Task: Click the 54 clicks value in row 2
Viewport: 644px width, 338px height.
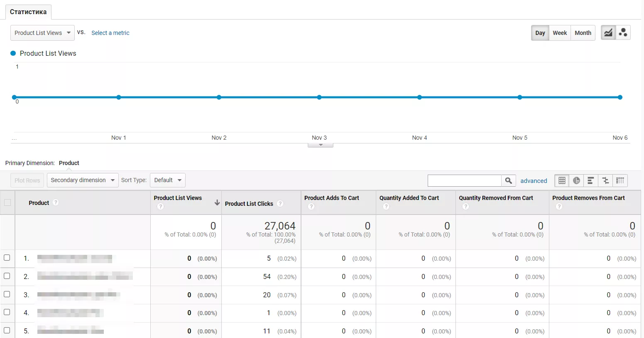Action: click(267, 276)
